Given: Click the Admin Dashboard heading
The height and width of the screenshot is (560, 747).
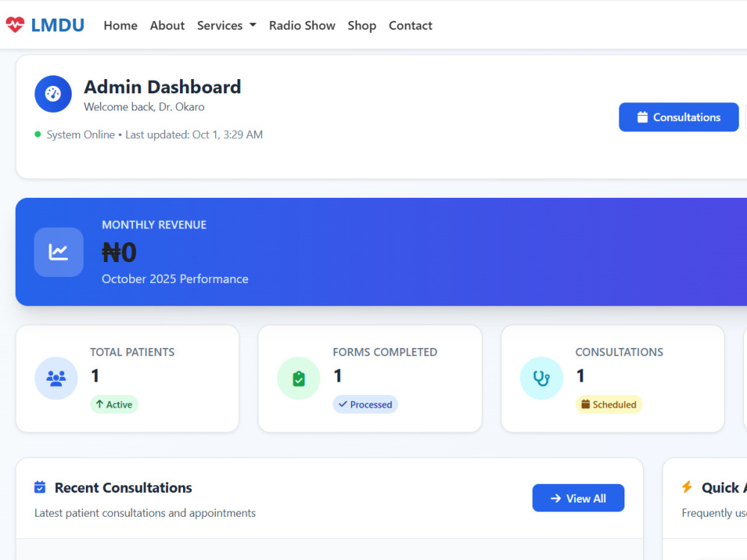Looking at the screenshot, I should [162, 87].
